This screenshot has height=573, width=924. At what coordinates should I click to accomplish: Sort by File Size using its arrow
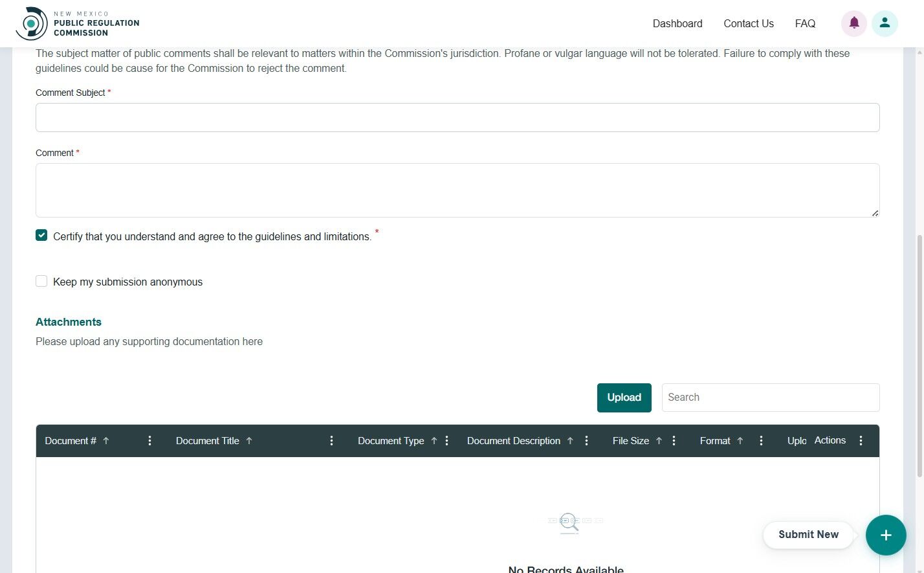(659, 440)
